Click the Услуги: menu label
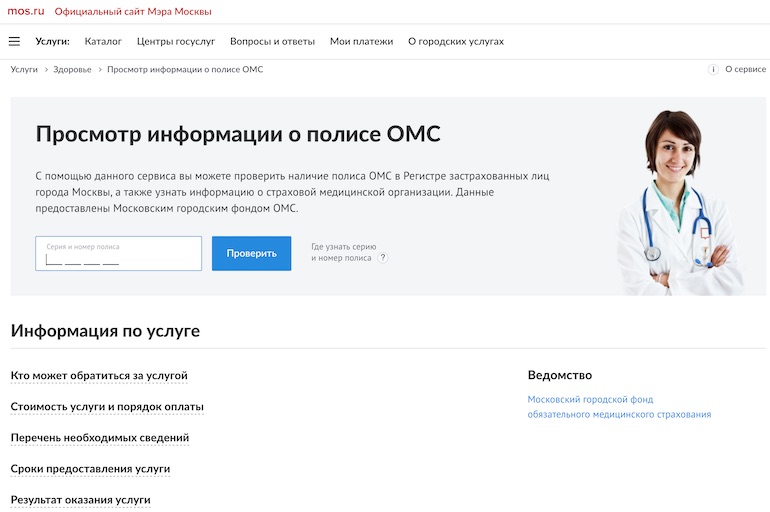The width and height of the screenshot is (770, 512). tap(53, 41)
